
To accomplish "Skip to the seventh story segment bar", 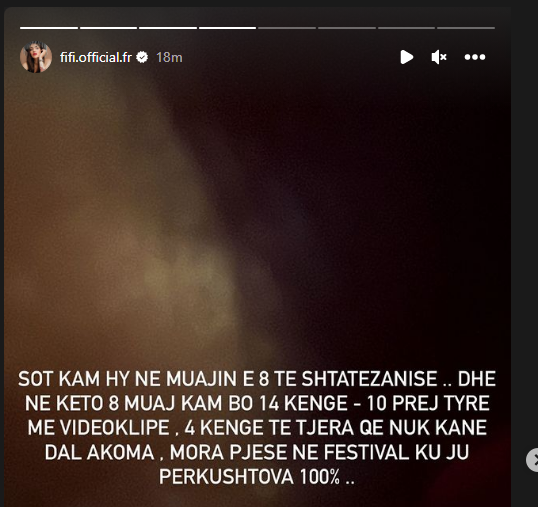I will coord(407,28).
